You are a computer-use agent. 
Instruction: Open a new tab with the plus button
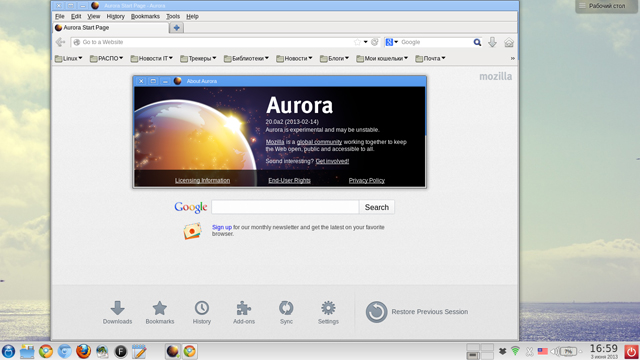176,28
